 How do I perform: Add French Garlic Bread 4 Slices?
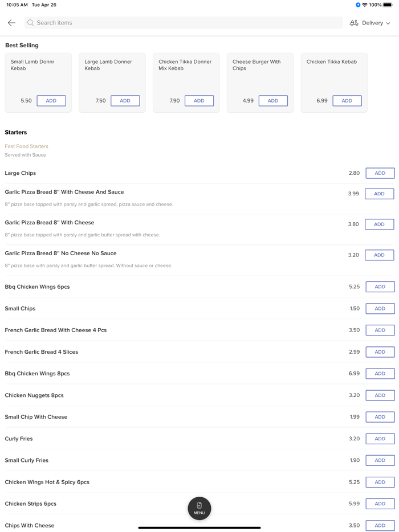pos(380,352)
